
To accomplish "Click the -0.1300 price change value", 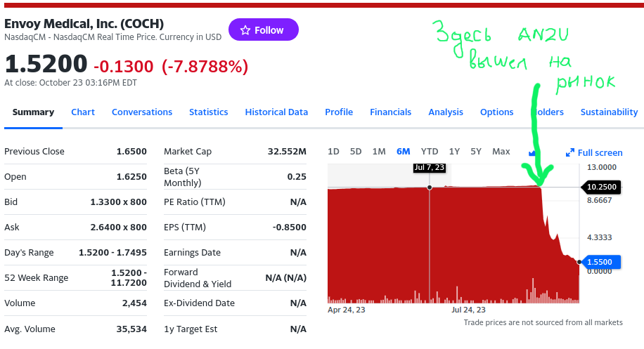I will point(124,67).
